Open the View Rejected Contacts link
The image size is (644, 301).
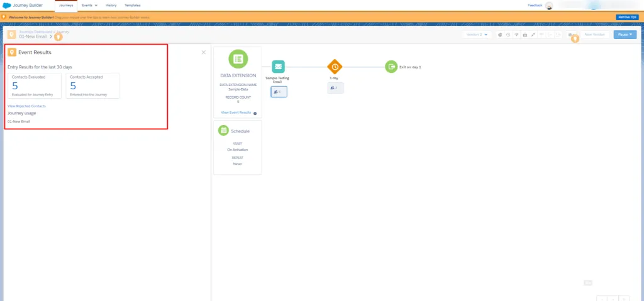26,106
